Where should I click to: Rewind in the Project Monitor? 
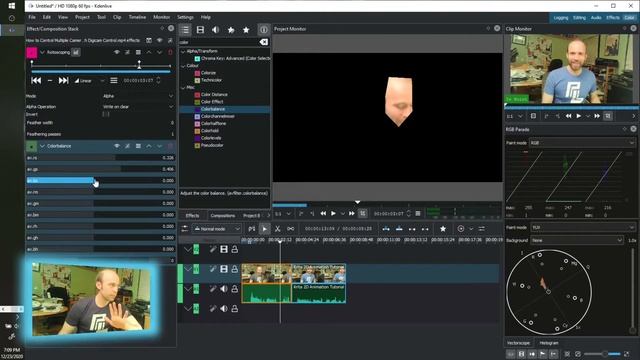pos(323,213)
